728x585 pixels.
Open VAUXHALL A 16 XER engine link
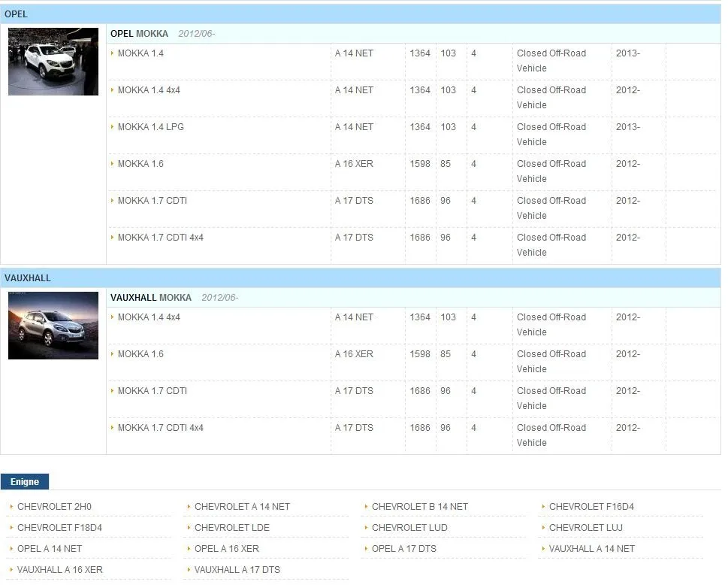tap(60, 570)
